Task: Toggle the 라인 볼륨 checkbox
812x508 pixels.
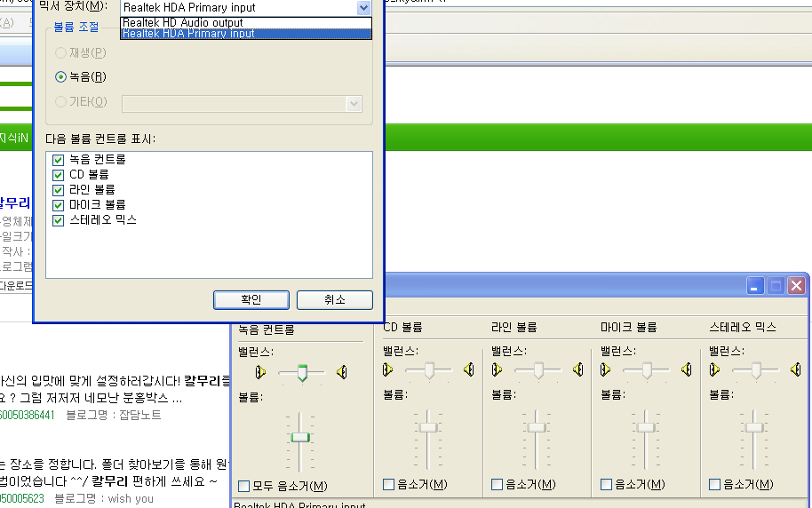Action: (58, 190)
